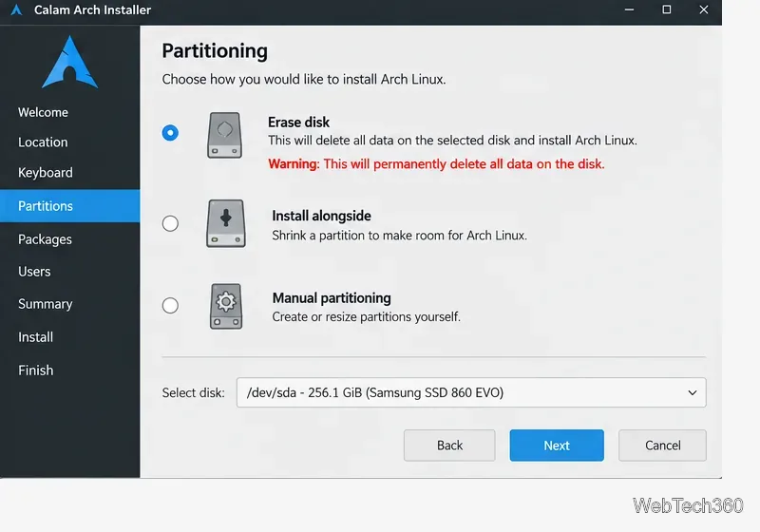Click the Next button
Image resolution: width=760 pixels, height=532 pixels.
pos(557,446)
